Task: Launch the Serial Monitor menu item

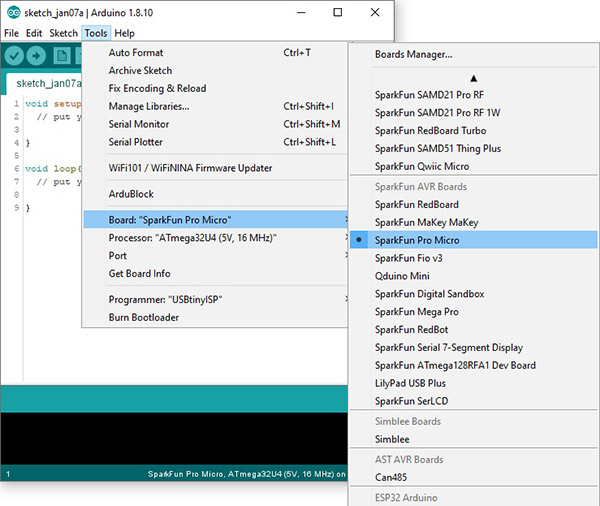Action: (139, 124)
